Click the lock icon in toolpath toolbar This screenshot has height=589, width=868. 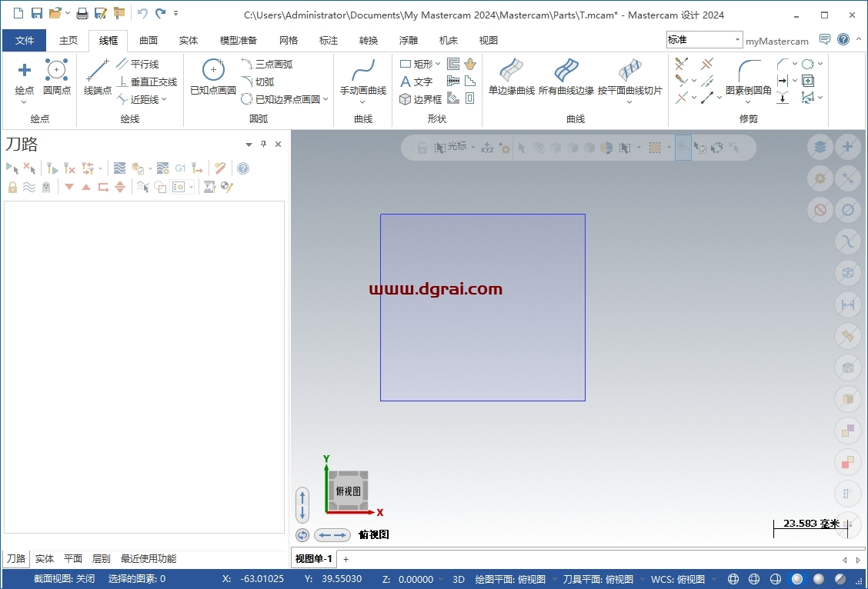click(13, 187)
